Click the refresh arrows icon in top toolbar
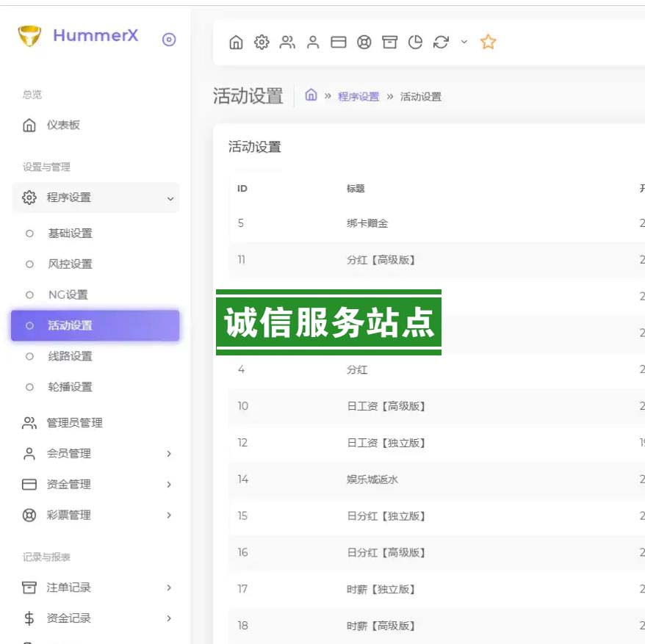This screenshot has height=644, width=645. coord(441,43)
